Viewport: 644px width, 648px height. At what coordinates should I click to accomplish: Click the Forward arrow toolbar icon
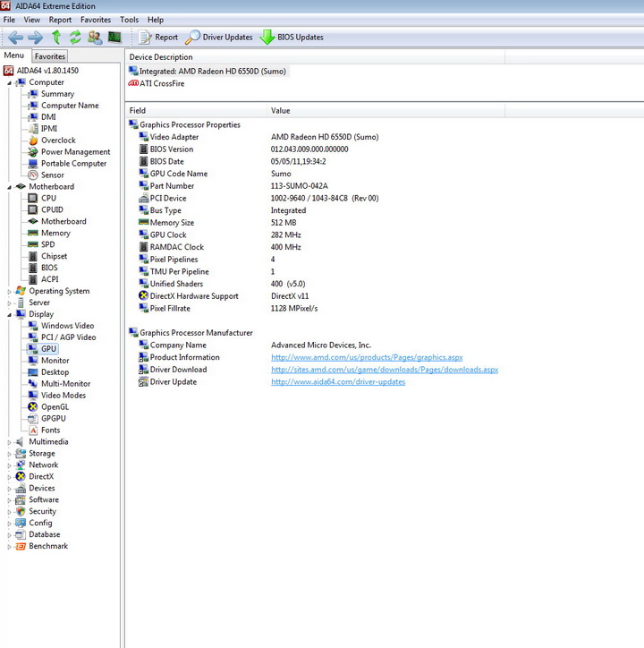[35, 38]
